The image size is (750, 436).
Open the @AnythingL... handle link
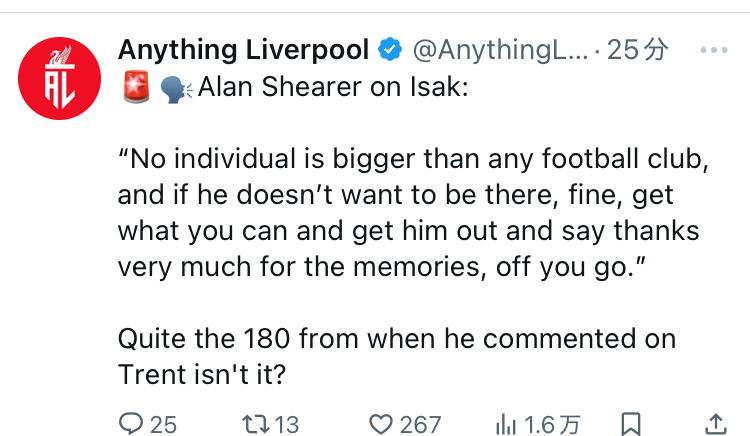click(x=500, y=50)
